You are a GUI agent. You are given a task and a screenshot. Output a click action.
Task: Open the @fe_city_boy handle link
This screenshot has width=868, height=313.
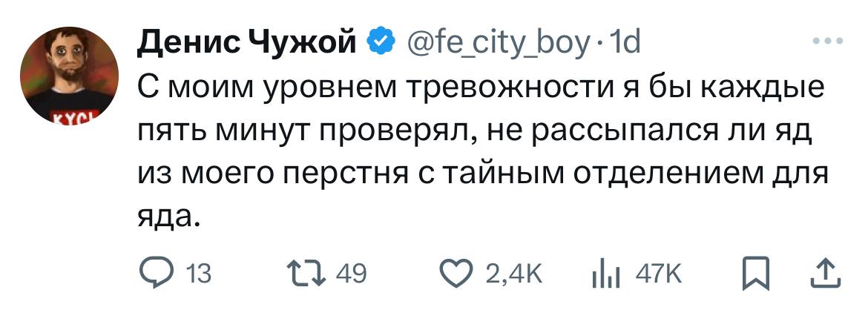click(x=496, y=42)
